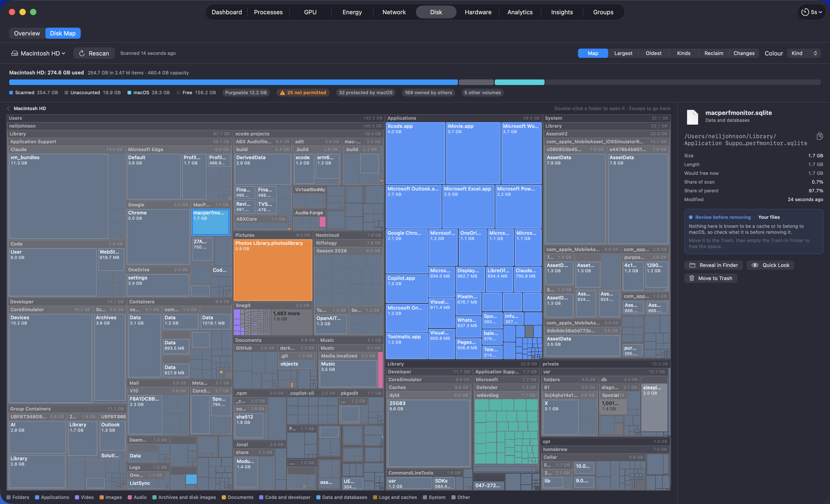Screen dimensions: 830x504
Task: Select the sleepimage 2.0 GB block
Action: (x=654, y=407)
